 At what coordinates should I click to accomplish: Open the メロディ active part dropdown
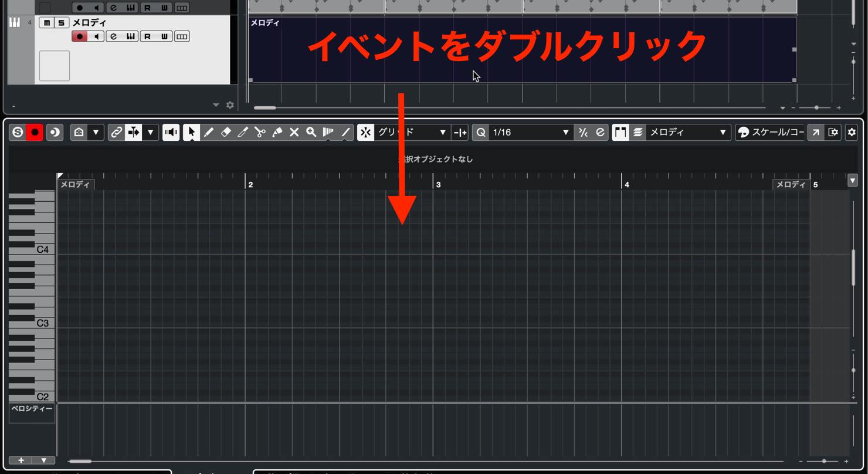pyautogui.click(x=689, y=133)
